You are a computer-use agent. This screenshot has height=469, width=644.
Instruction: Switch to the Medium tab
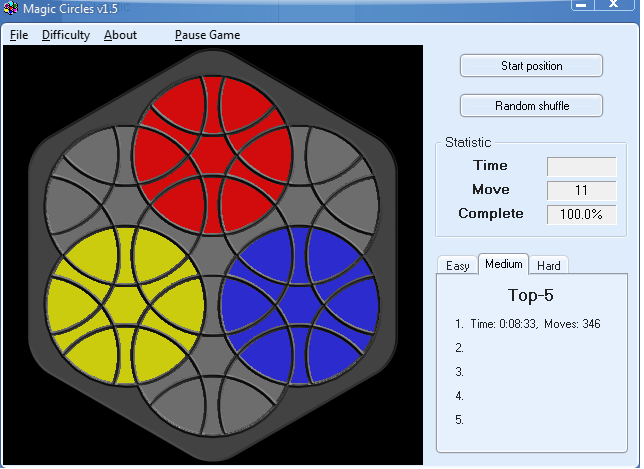click(504, 264)
